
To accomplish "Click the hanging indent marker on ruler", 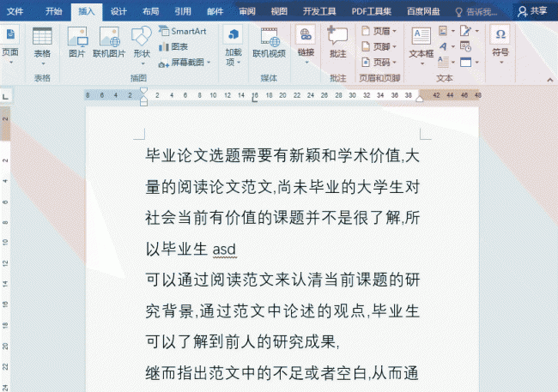I will coord(143,100).
